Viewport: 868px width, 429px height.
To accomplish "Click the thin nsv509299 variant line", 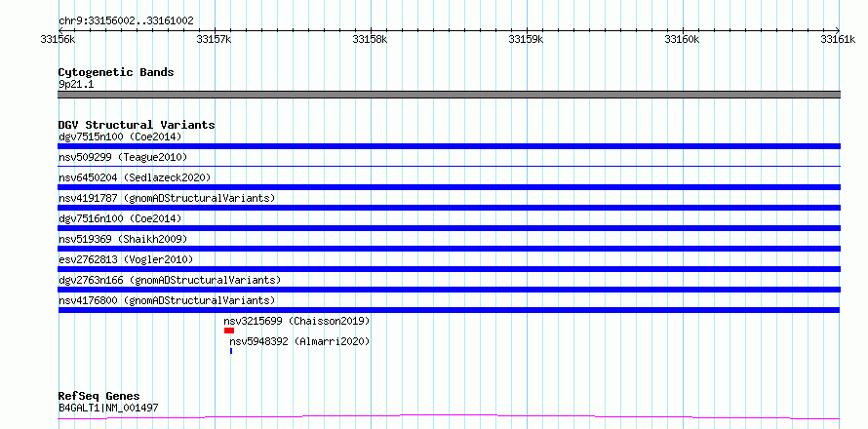I will coord(449,166).
